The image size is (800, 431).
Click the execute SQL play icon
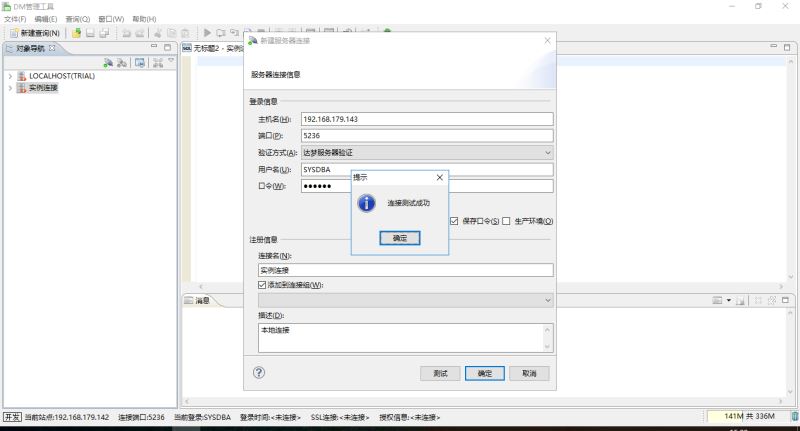[x=207, y=33]
